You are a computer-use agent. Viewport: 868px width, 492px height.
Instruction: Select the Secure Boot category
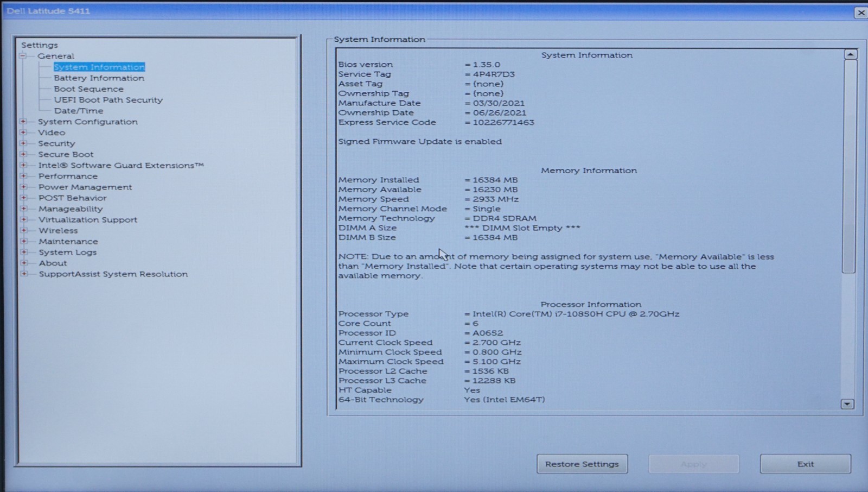tap(66, 154)
